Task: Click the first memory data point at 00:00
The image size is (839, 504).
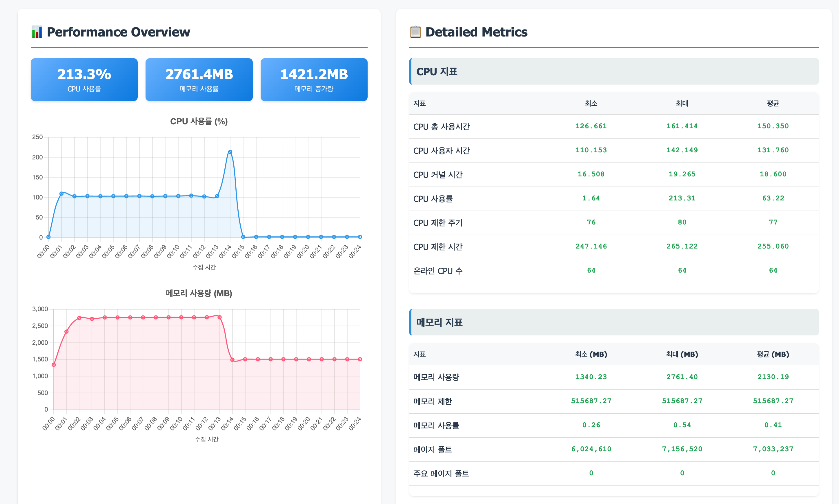Action: pyautogui.click(x=53, y=364)
